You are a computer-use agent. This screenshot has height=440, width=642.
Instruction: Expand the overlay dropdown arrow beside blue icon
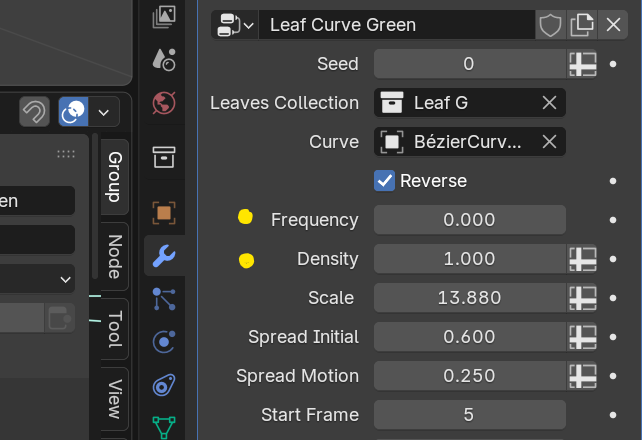point(104,112)
